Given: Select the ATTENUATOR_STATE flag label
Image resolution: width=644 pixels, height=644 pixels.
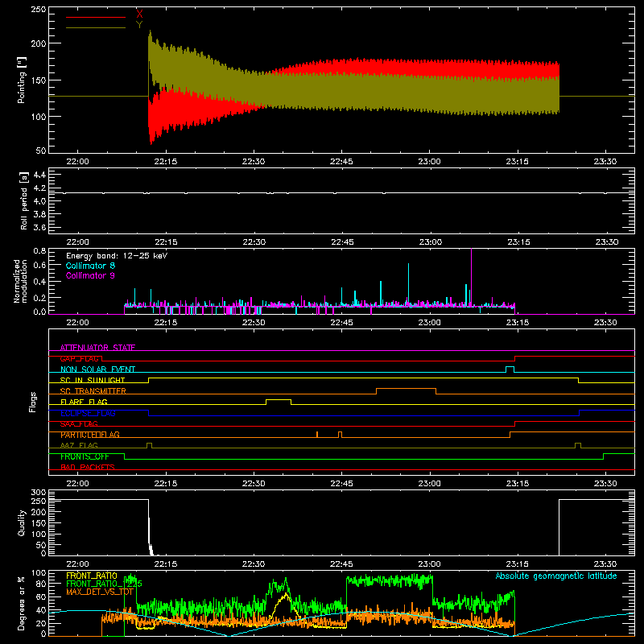Looking at the screenshot, I should (x=97, y=348).
